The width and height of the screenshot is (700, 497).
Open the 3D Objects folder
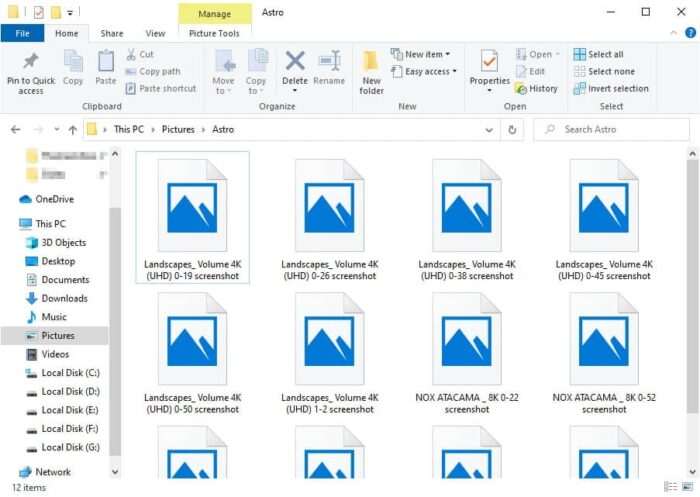coord(56,242)
